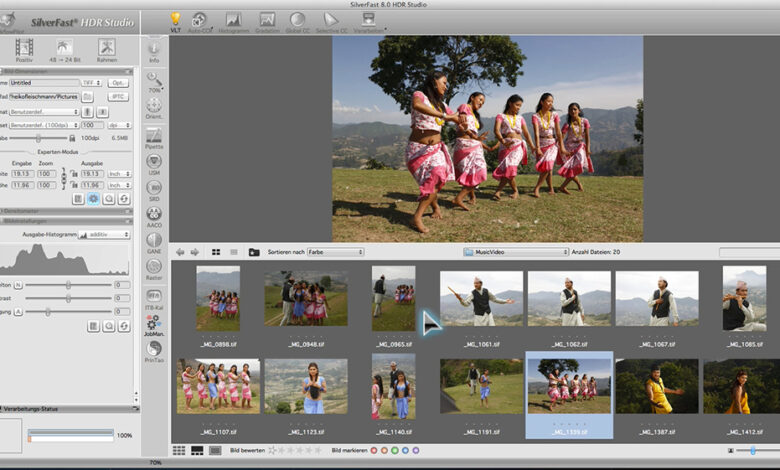Open the MusicVideo folder dropdown
This screenshot has width=780, height=470.
(x=516, y=252)
